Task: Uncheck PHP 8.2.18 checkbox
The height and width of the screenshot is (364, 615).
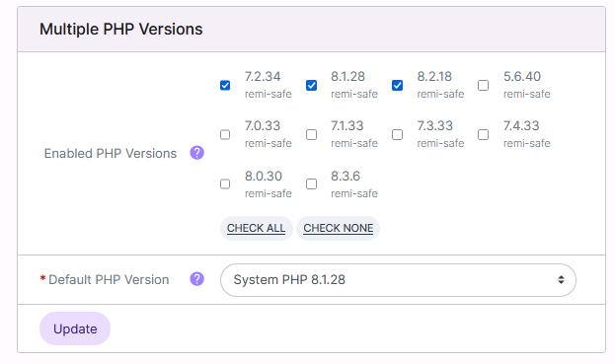Action: click(x=397, y=85)
